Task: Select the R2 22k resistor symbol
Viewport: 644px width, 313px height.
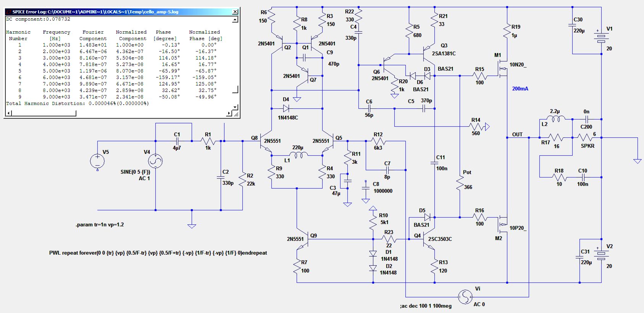Action: tap(242, 180)
